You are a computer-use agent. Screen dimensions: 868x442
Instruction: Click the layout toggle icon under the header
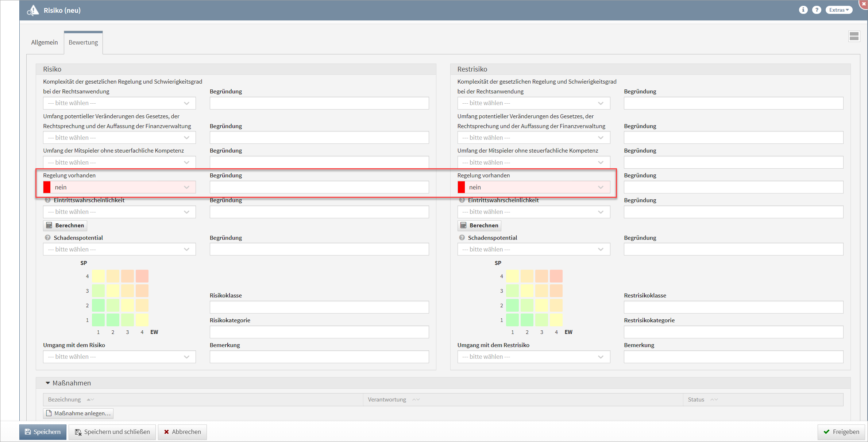854,36
